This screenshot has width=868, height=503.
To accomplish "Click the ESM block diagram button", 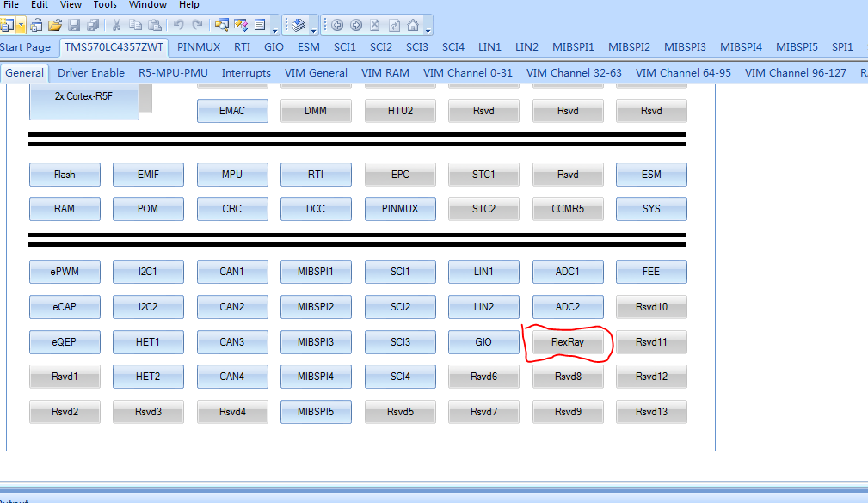I will pos(651,175).
